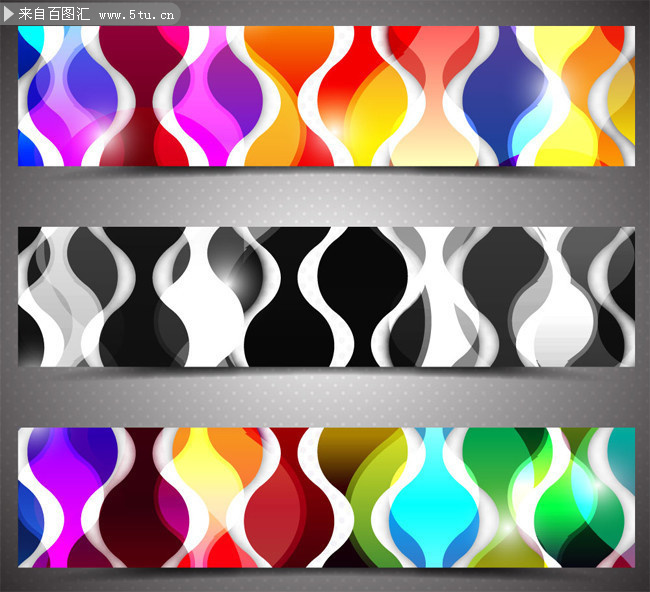Select the middle black and white banner
The image size is (650, 592).
pyautogui.click(x=326, y=296)
